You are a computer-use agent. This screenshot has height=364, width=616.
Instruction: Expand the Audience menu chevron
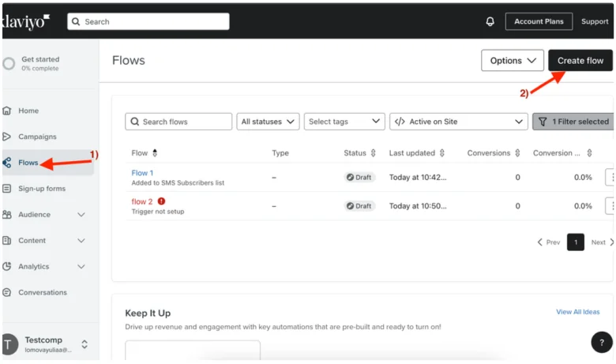[x=81, y=215]
